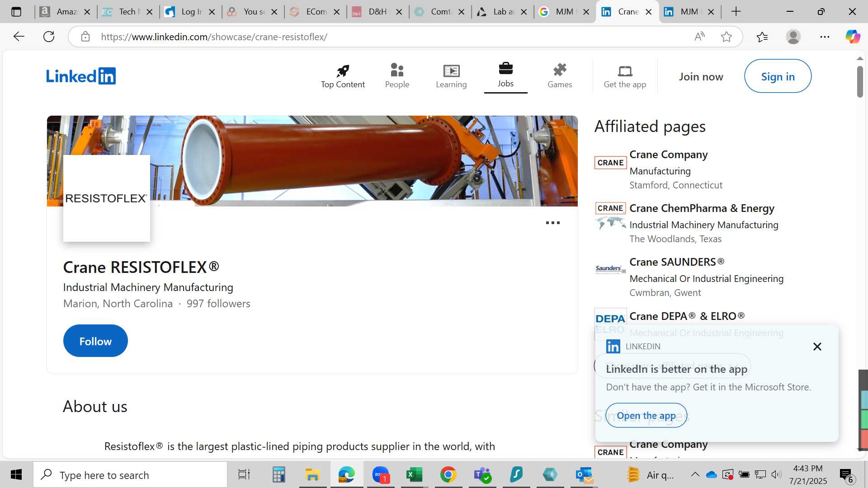This screenshot has height=488, width=868.
Task: Click the Join now link
Action: click(x=701, y=77)
